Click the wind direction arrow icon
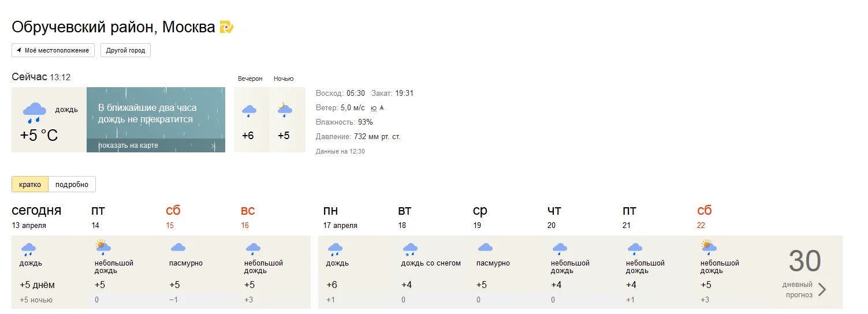This screenshot has width=868, height=314. [x=381, y=107]
